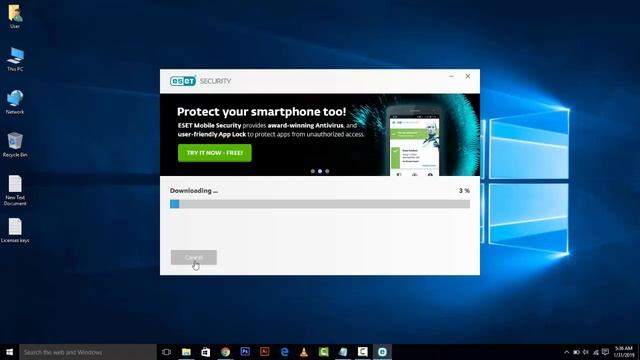Select the Network desktop icon
Image resolution: width=640 pixels, height=360 pixels.
15,102
